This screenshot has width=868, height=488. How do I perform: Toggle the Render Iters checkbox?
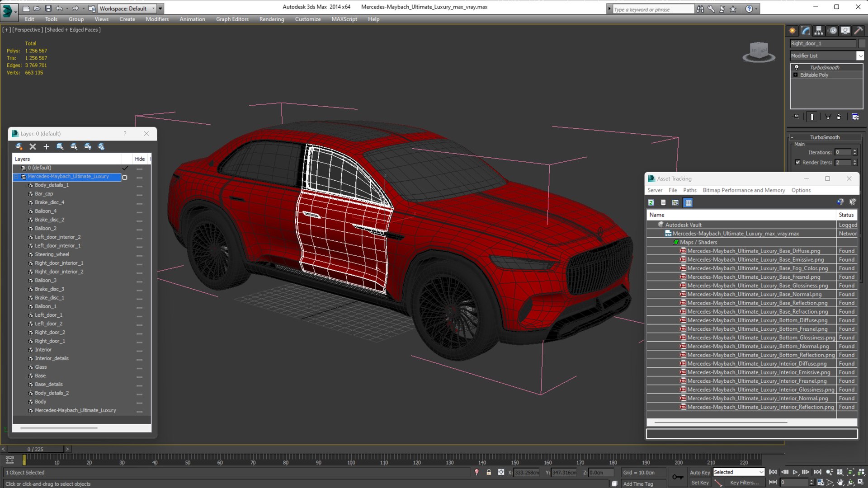[797, 162]
